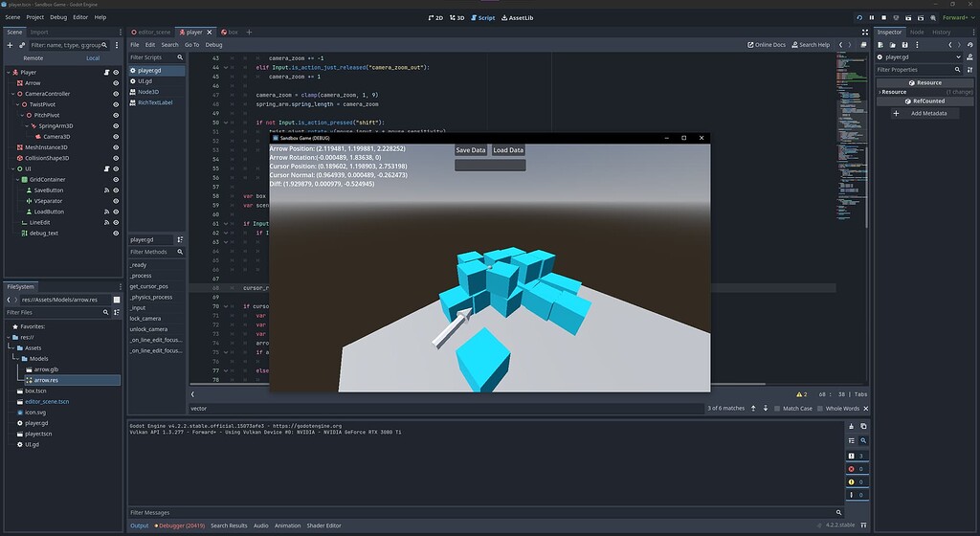Pause the running project
Screen dimensions: 980x536
(x=871, y=17)
